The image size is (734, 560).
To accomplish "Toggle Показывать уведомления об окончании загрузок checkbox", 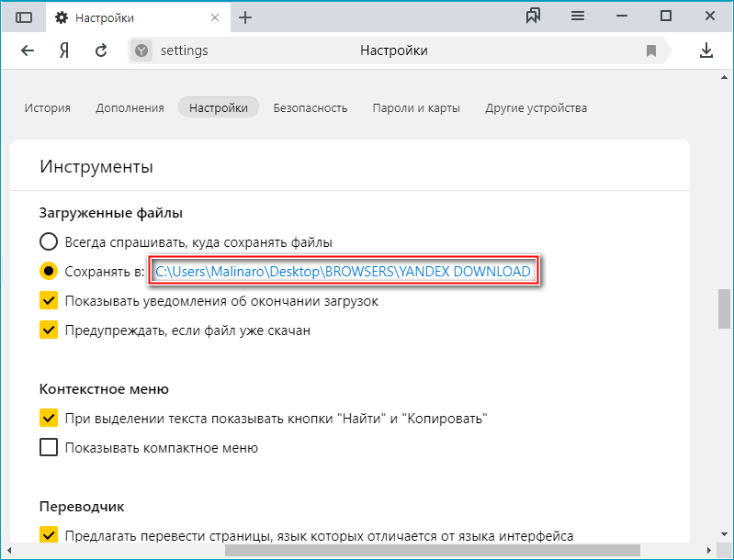I will click(49, 301).
